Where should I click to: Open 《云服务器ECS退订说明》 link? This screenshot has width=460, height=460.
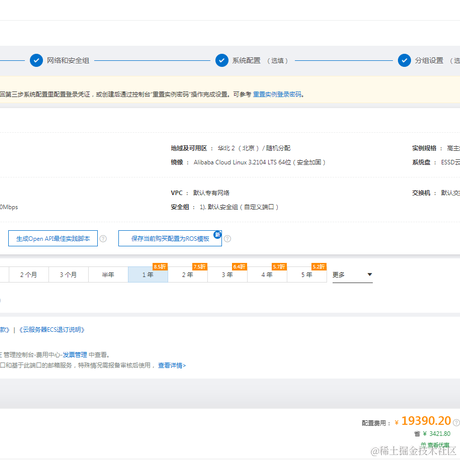[x=52, y=330]
